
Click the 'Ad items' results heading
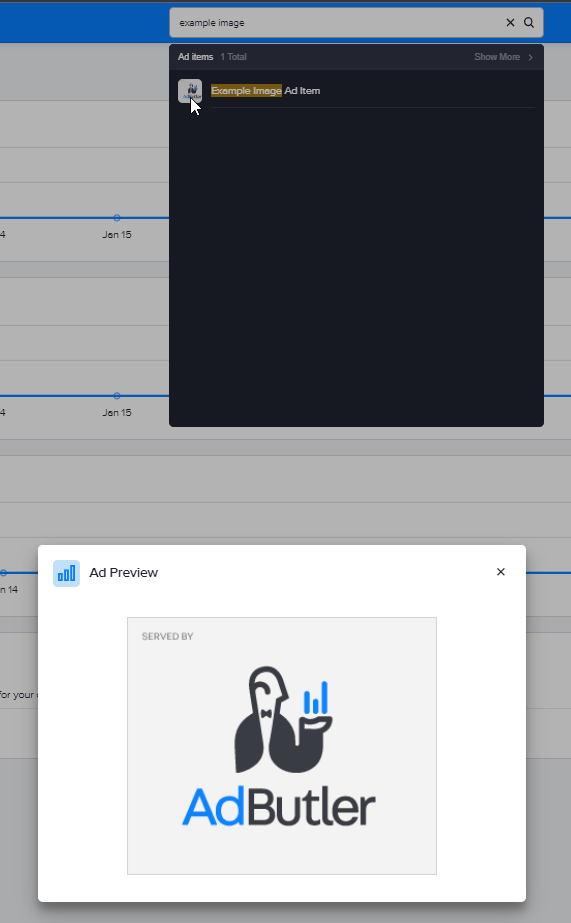(195, 57)
